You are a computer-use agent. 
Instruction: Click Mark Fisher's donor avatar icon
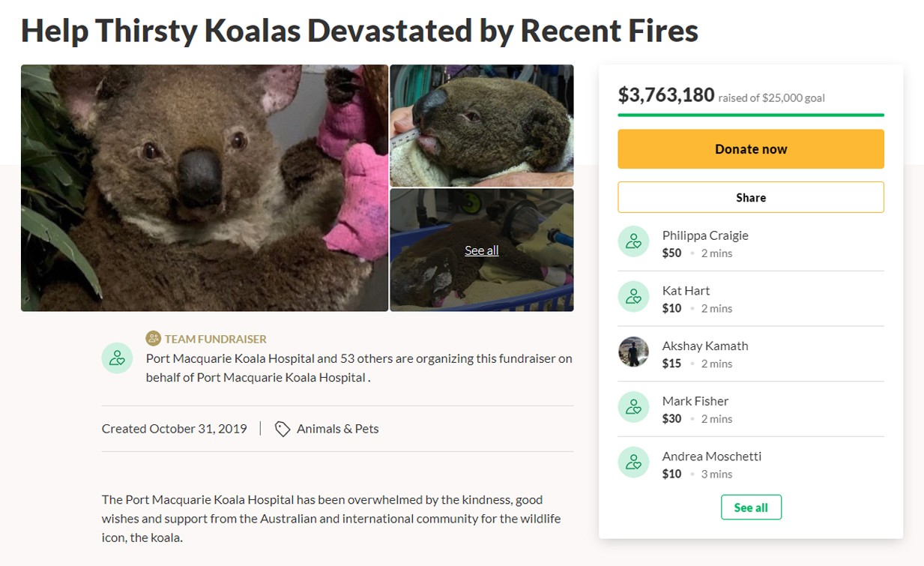(633, 406)
